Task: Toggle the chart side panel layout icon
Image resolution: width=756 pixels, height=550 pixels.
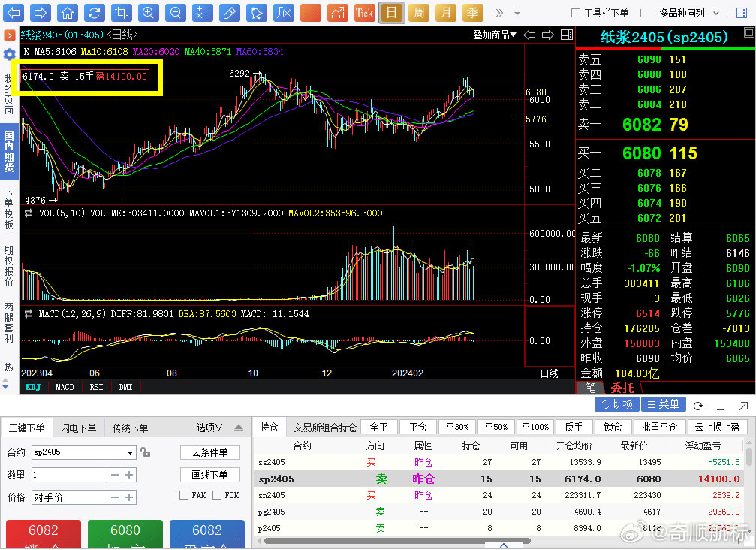Action: 567,35
